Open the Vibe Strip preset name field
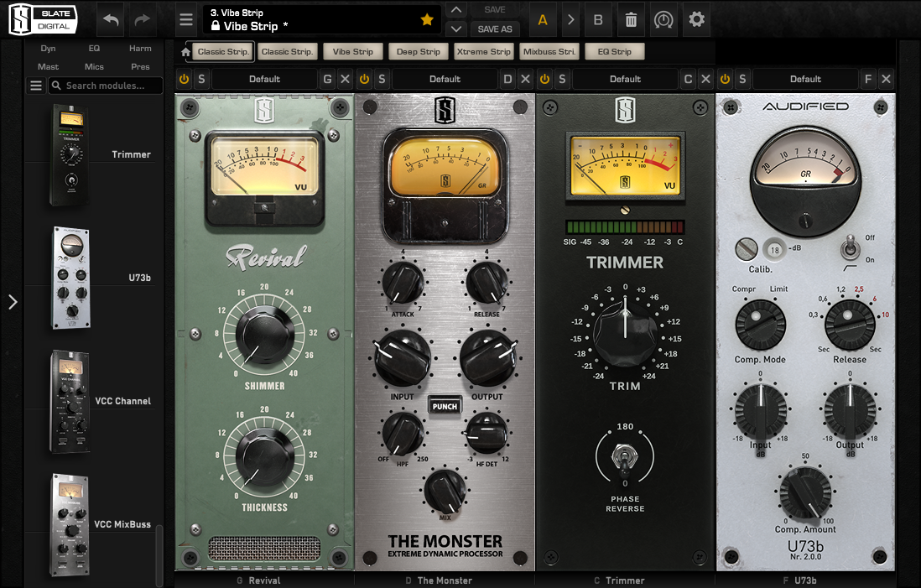Image resolution: width=921 pixels, height=588 pixels. point(322,19)
